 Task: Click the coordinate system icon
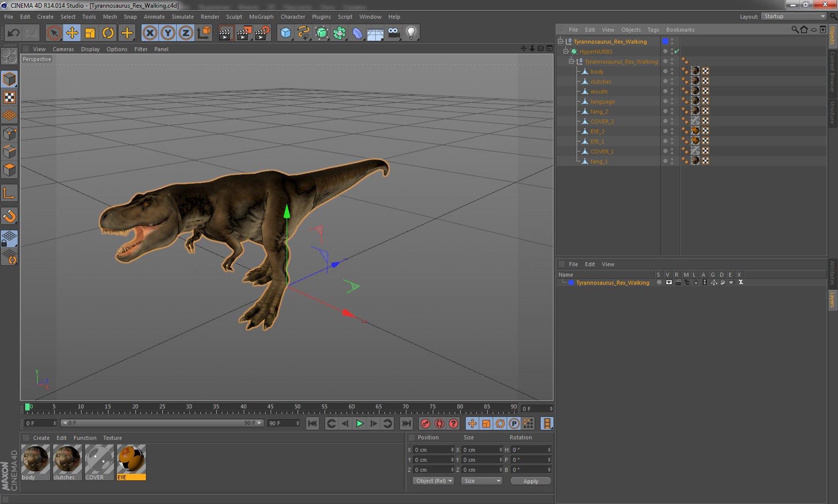tap(204, 33)
